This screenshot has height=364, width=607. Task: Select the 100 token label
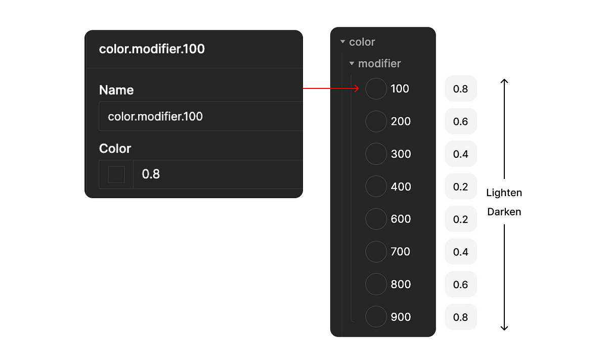[x=400, y=88]
